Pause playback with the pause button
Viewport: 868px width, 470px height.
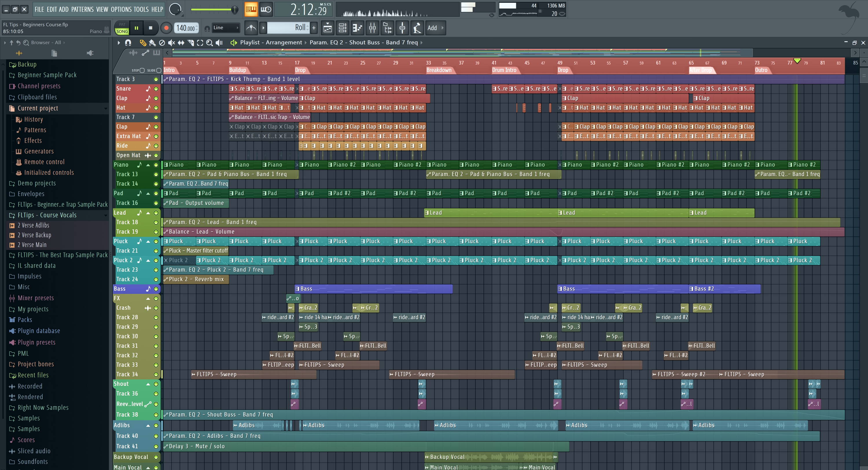[x=137, y=28]
